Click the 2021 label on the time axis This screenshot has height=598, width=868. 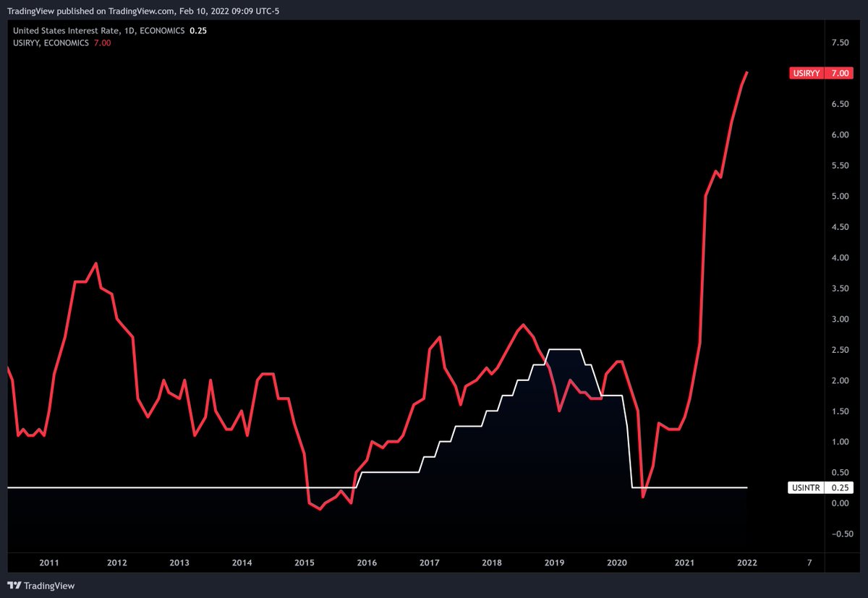[684, 563]
